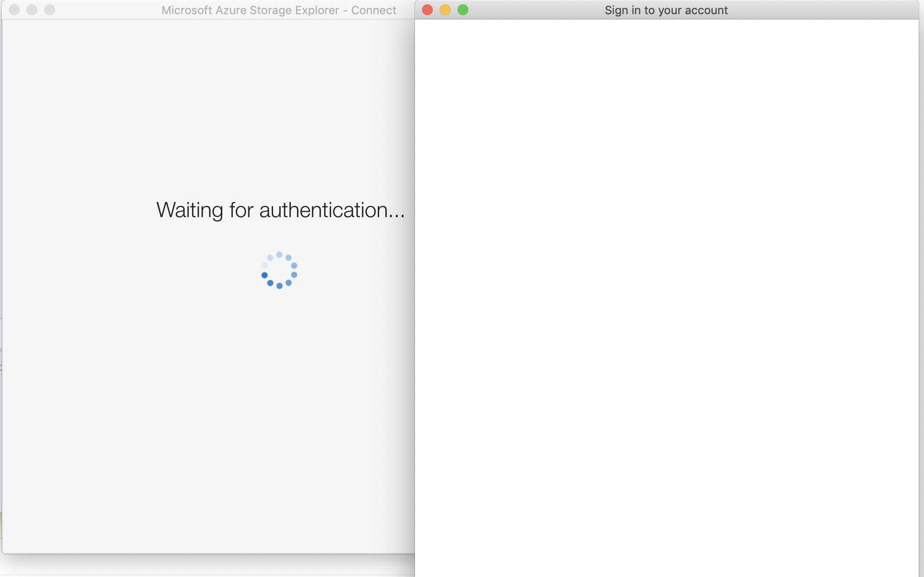Click the Microsoft Azure Storage Explorer - Connect title
The width and height of the screenshot is (924, 577).
click(279, 10)
